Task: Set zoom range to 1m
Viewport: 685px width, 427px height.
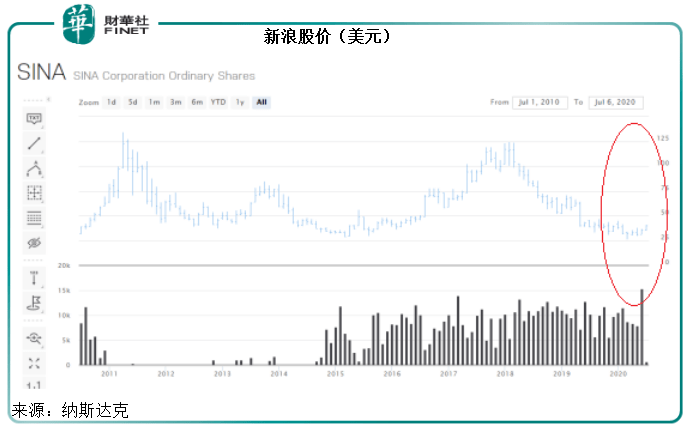Action: (x=153, y=102)
